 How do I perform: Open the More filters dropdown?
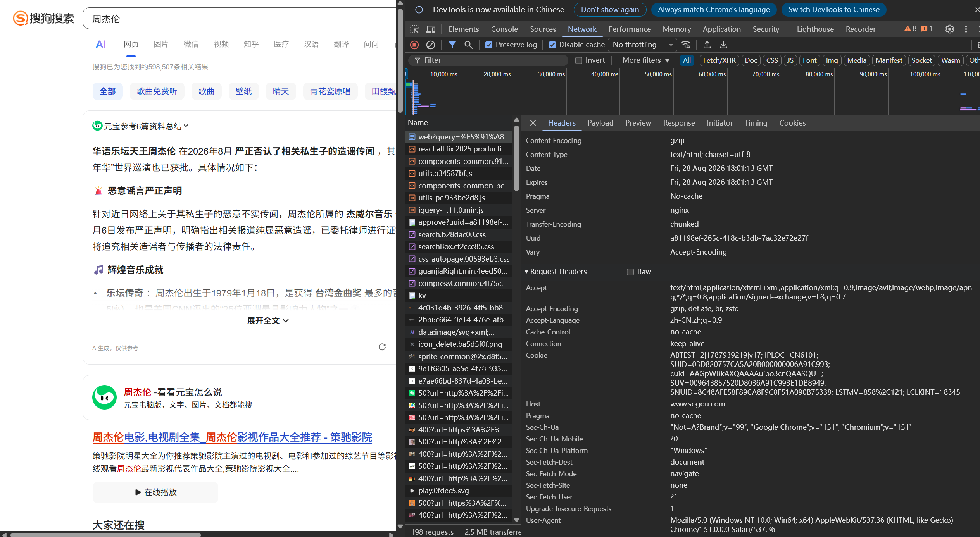[x=646, y=60]
